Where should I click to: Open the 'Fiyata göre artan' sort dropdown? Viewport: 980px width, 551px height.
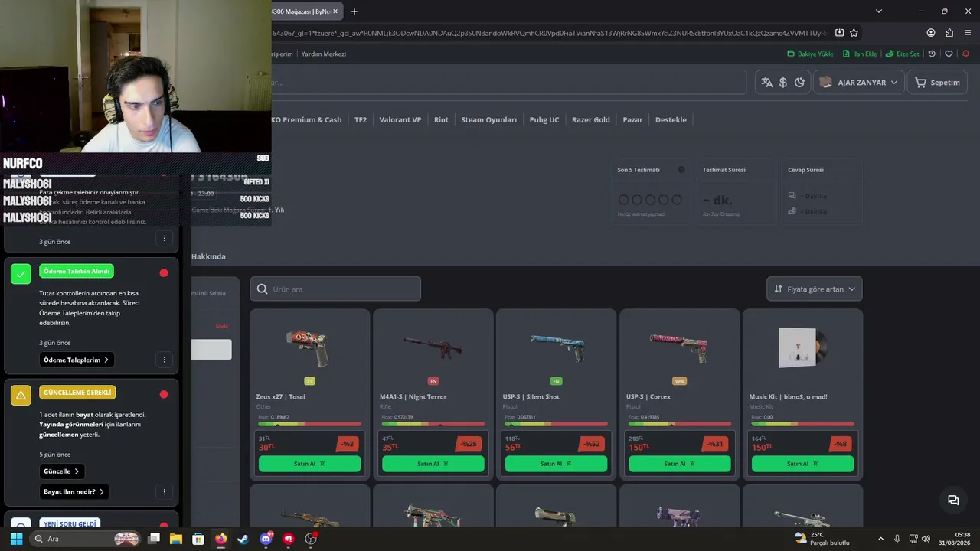[815, 289]
